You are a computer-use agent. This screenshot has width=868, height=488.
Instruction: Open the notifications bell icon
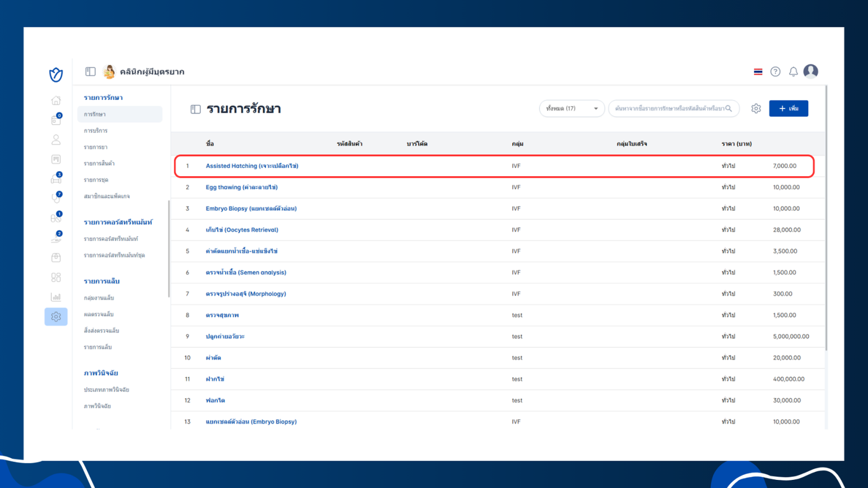tap(793, 72)
